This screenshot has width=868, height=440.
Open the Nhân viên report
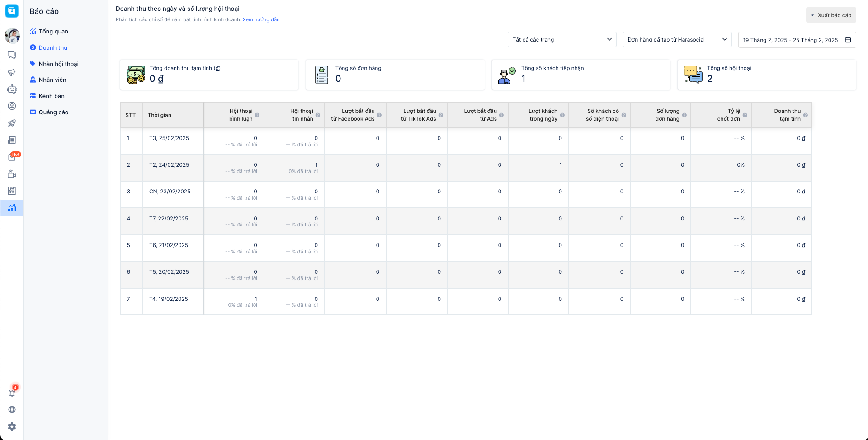tap(52, 80)
